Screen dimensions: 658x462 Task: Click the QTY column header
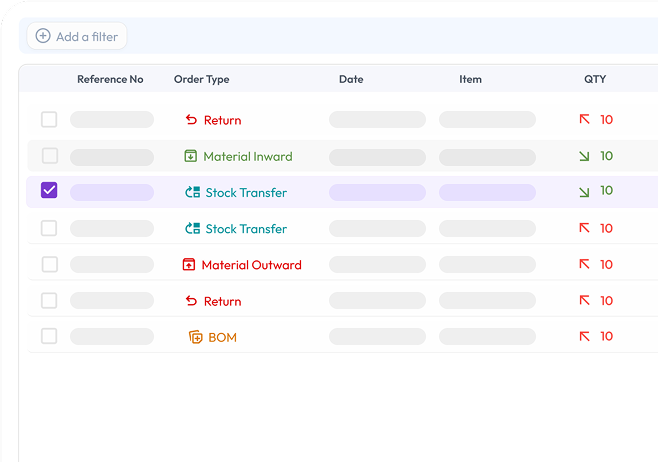(595, 79)
